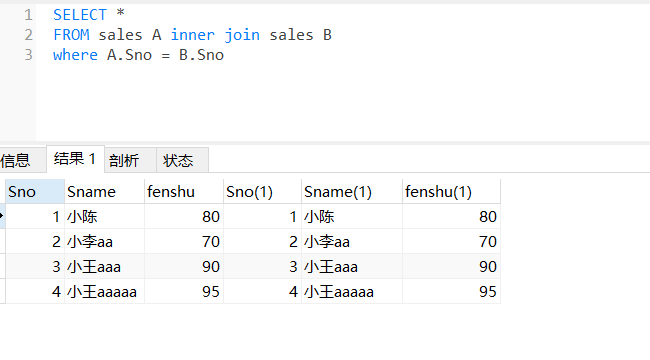Select Sno cell with value 1
The image size is (650, 360).
coord(35,216)
